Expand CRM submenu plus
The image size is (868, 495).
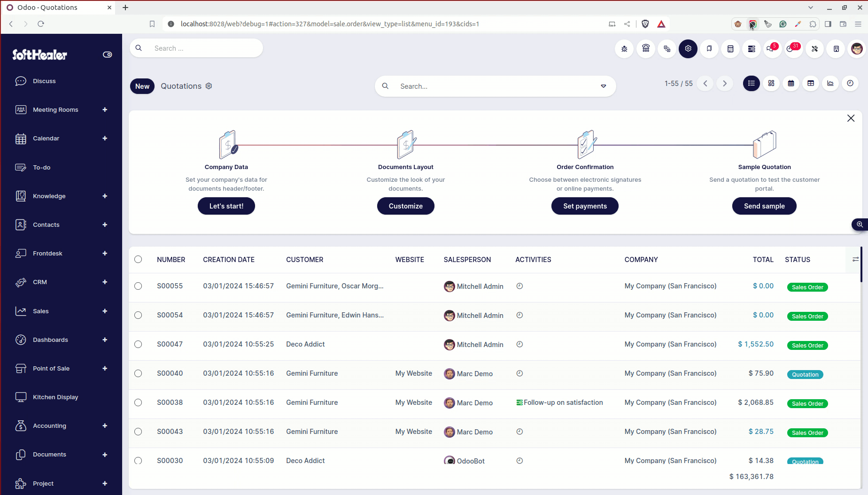105,282
